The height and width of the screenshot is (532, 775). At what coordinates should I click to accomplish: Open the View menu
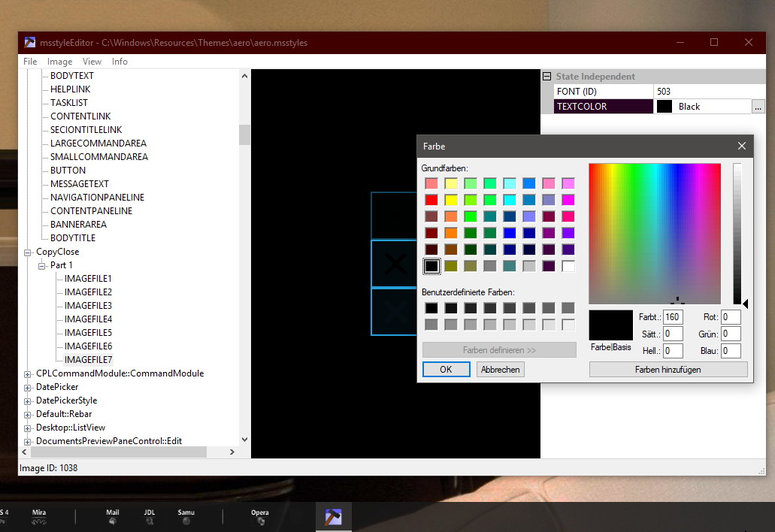[x=92, y=62]
